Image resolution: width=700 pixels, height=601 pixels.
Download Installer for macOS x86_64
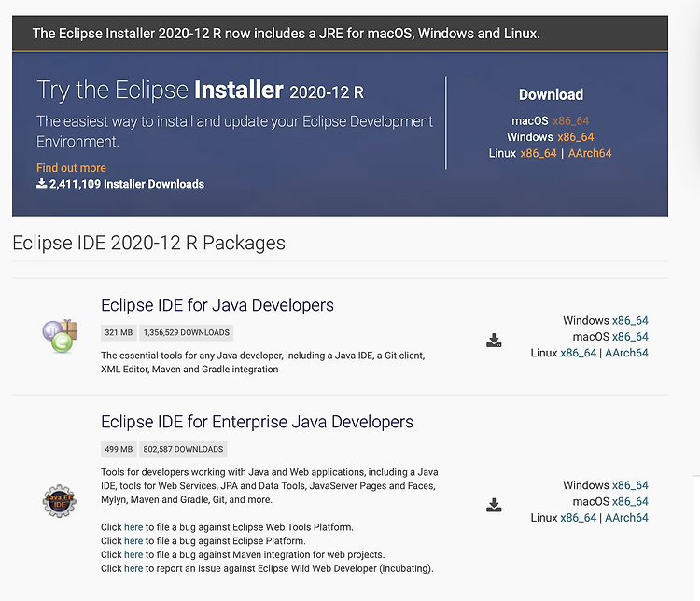(x=570, y=121)
